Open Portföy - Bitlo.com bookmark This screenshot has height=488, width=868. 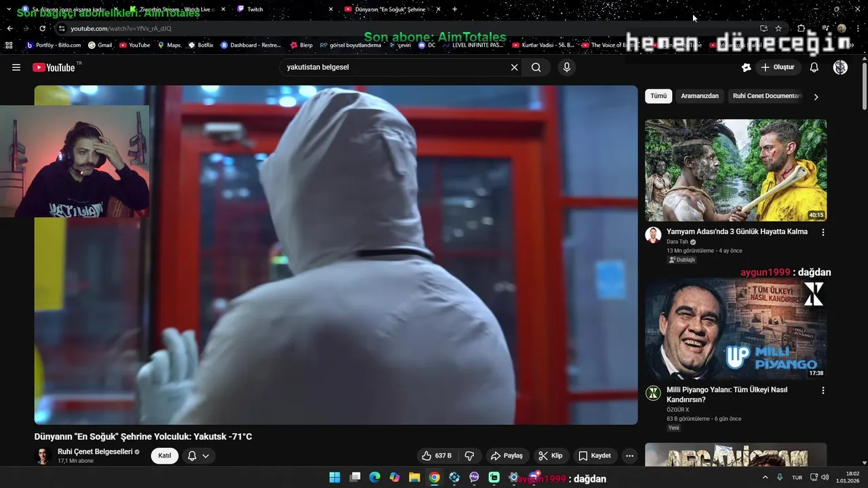[53, 45]
